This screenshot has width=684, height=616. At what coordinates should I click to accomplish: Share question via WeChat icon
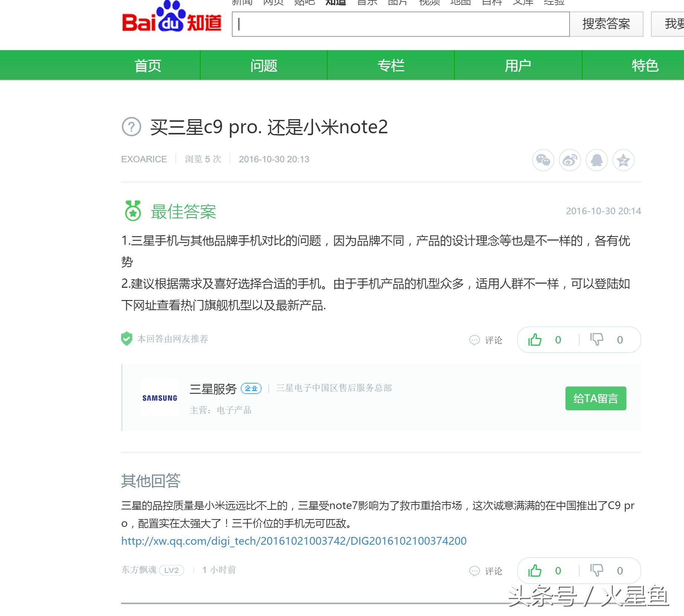click(x=543, y=160)
